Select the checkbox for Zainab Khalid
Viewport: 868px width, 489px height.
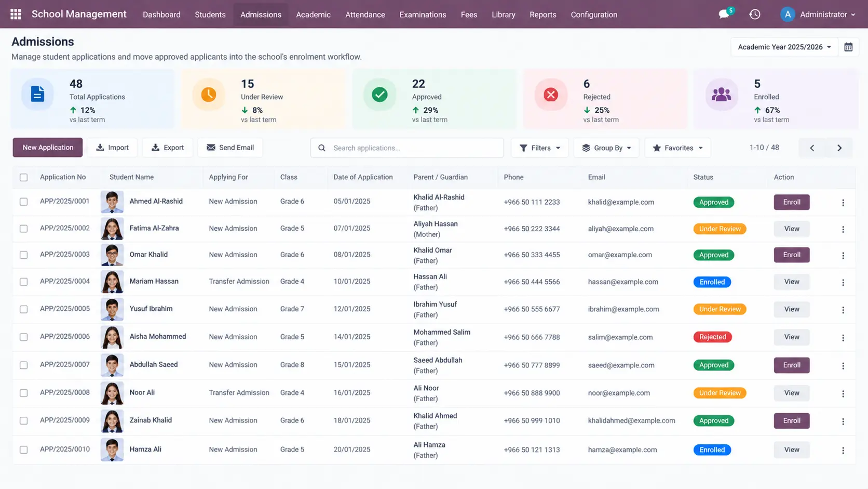point(24,421)
